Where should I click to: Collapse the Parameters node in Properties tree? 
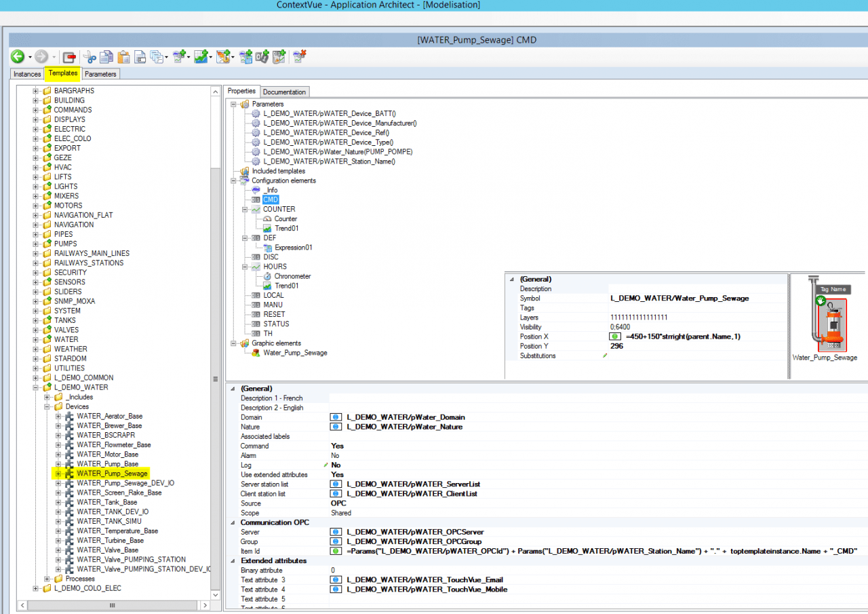(233, 104)
